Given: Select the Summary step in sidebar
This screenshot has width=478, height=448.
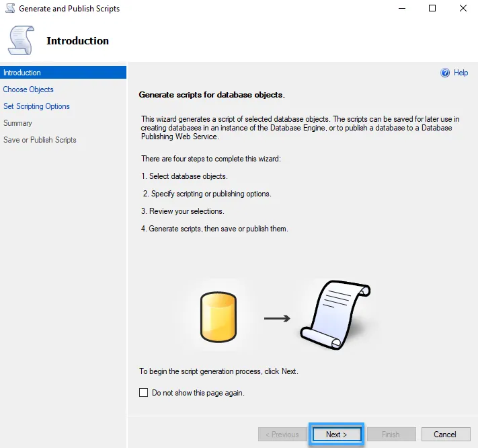Looking at the screenshot, I should pyautogui.click(x=17, y=123).
